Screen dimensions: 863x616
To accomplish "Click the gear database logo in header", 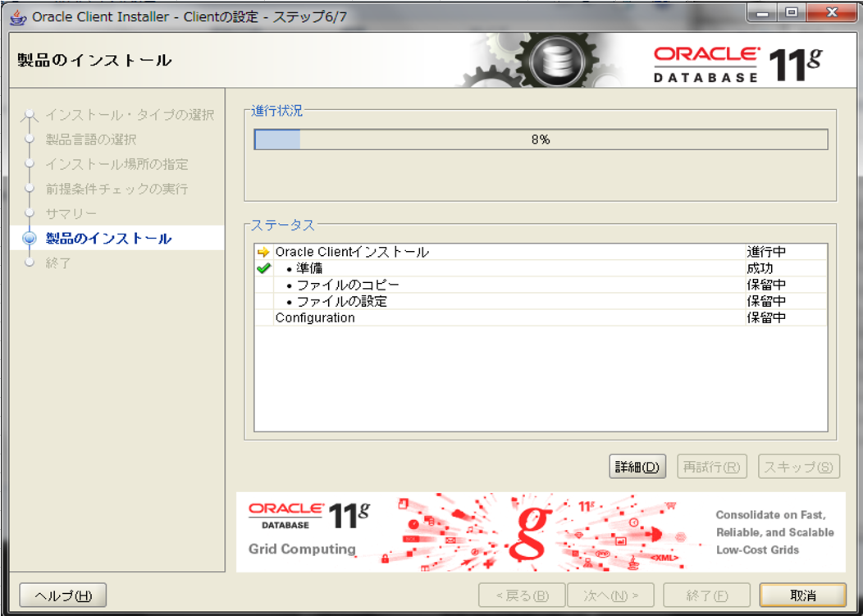I will pyautogui.click(x=556, y=61).
